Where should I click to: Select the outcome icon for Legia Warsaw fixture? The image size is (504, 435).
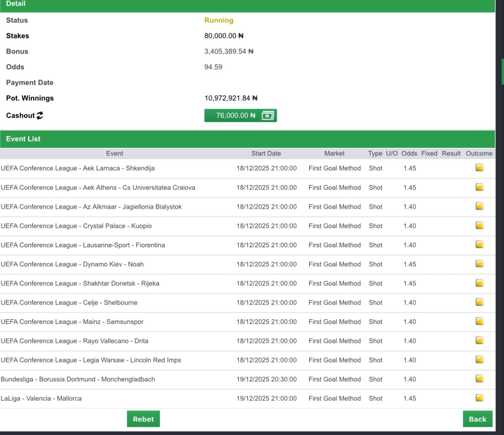coord(479,360)
